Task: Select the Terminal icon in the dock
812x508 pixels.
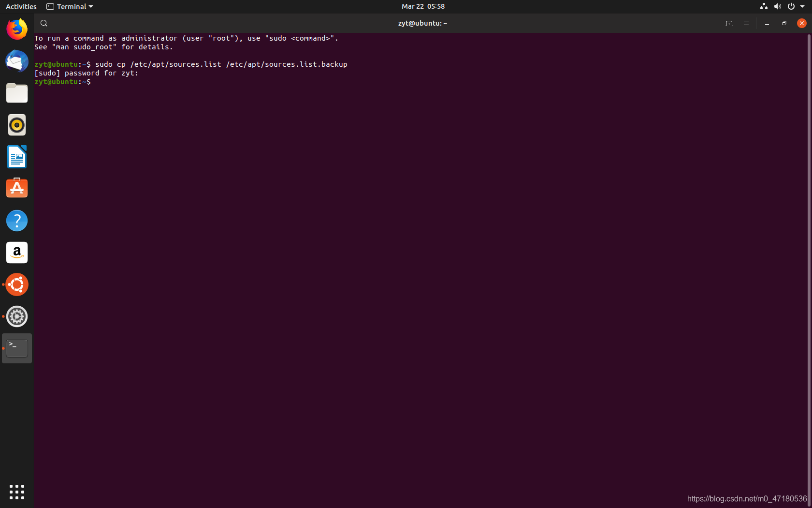Action: [x=17, y=348]
